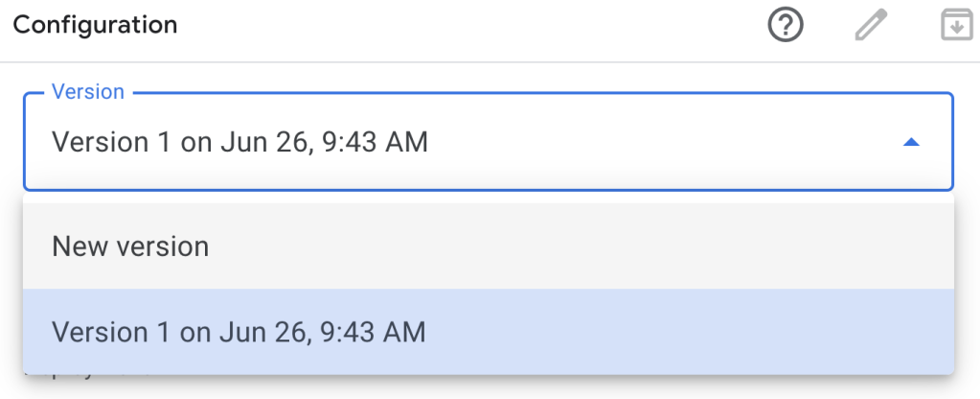Click the selected Version 1 text in the field

239,143
